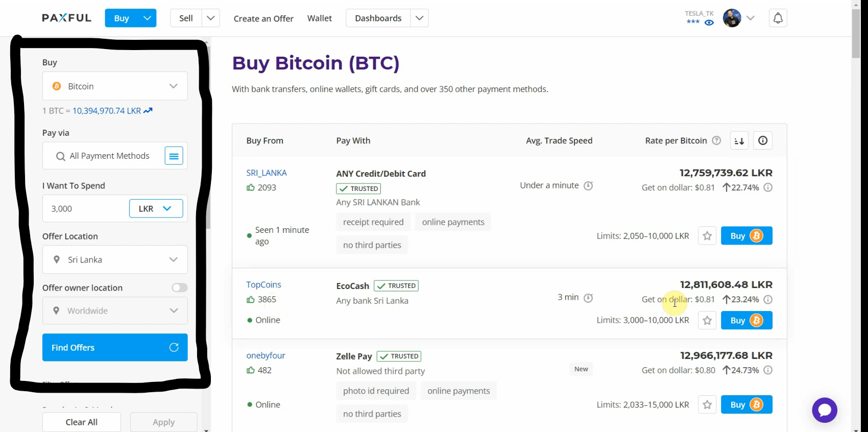Favorite the SRI_LANKA offer star

tap(707, 236)
